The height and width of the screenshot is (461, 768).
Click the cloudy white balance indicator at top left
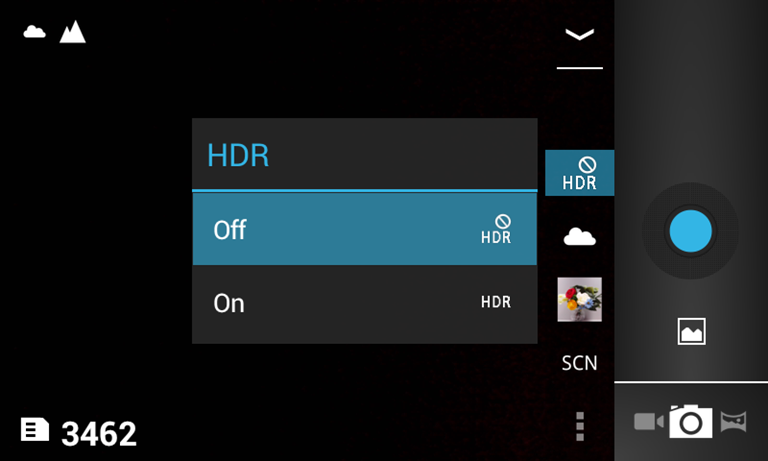(x=34, y=32)
